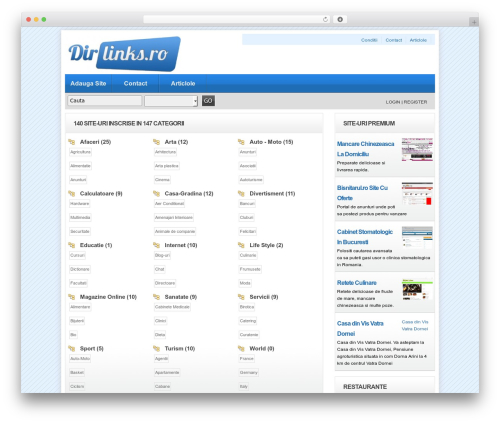The image size is (500, 423).
Task: Open the Magazine Online (10) category
Action: point(108,297)
